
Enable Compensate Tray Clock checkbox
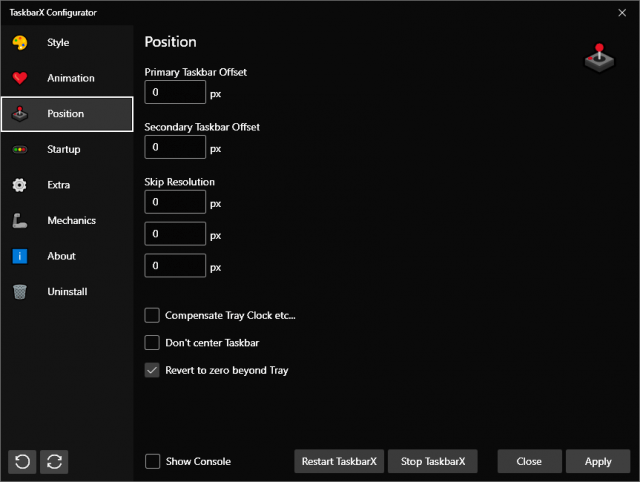click(x=152, y=316)
